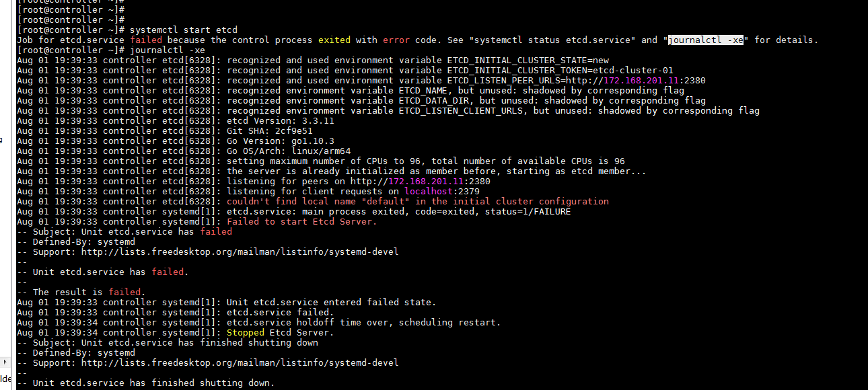Click the ETCD_INITIAL_CLUSTER_STATE=new text
868x390 pixels.
[528, 60]
